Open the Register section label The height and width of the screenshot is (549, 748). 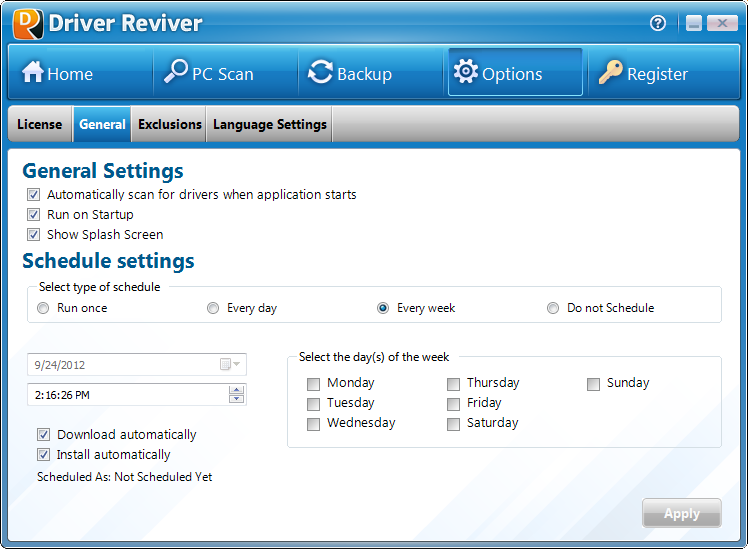pos(657,74)
